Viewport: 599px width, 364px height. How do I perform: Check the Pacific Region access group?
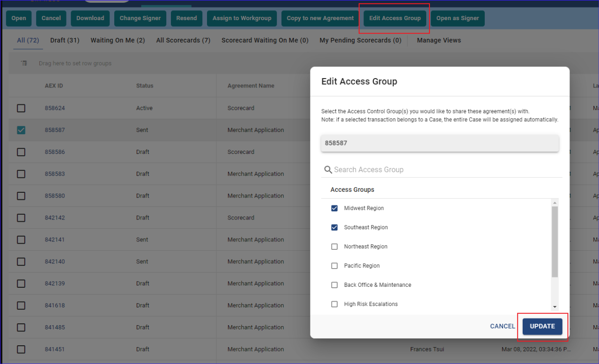tap(334, 266)
